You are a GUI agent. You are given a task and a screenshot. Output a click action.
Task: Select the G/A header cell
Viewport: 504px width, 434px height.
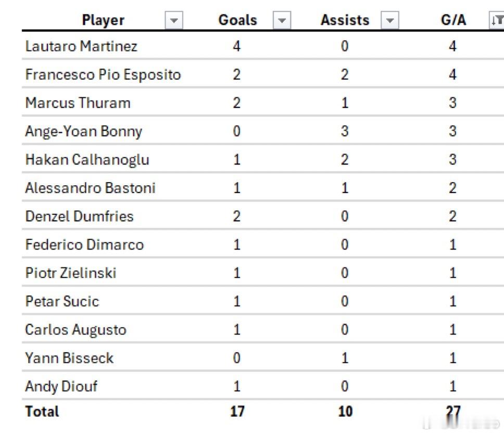pos(453,20)
